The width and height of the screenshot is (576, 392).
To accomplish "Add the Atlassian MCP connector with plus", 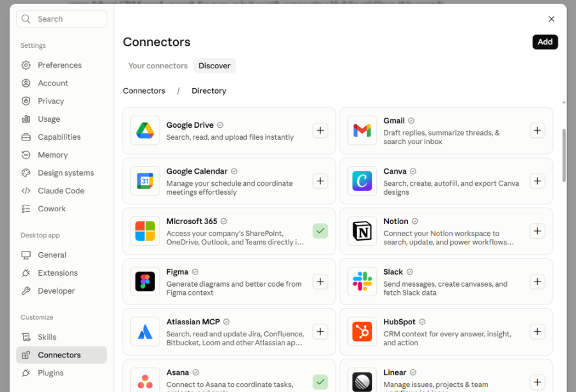I will point(321,332).
